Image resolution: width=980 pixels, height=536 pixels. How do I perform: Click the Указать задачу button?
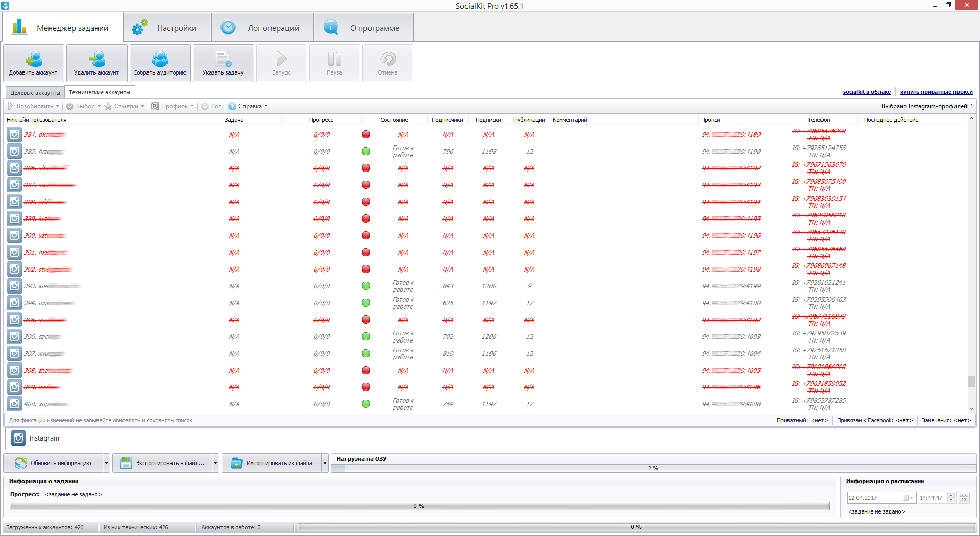click(224, 63)
